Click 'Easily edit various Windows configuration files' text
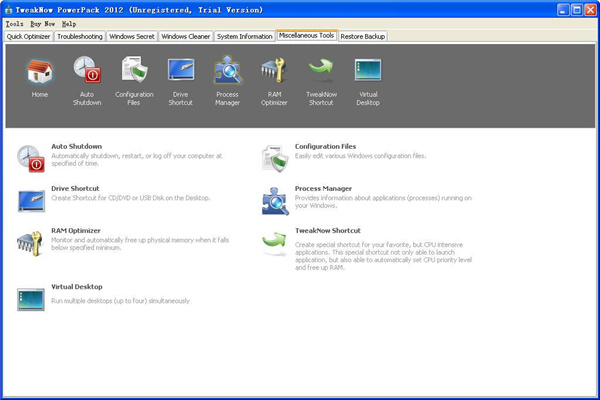Screen dimensions: 600x400 (x=360, y=156)
